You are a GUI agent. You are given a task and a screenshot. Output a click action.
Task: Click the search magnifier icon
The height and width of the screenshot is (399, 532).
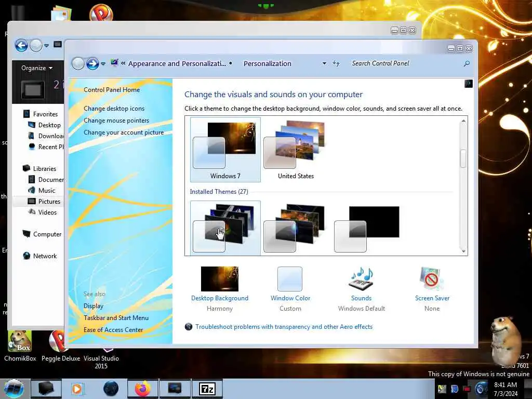(x=467, y=63)
